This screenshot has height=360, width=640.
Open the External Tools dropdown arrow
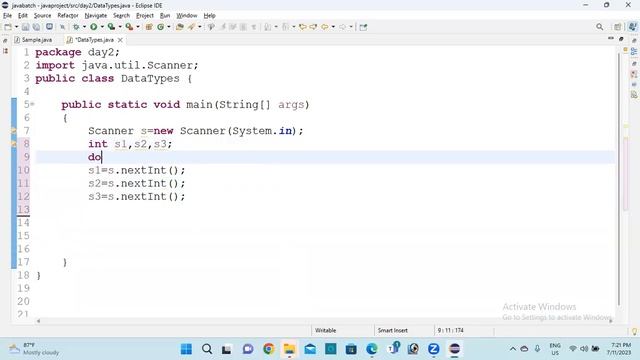pyautogui.click(x=138, y=27)
